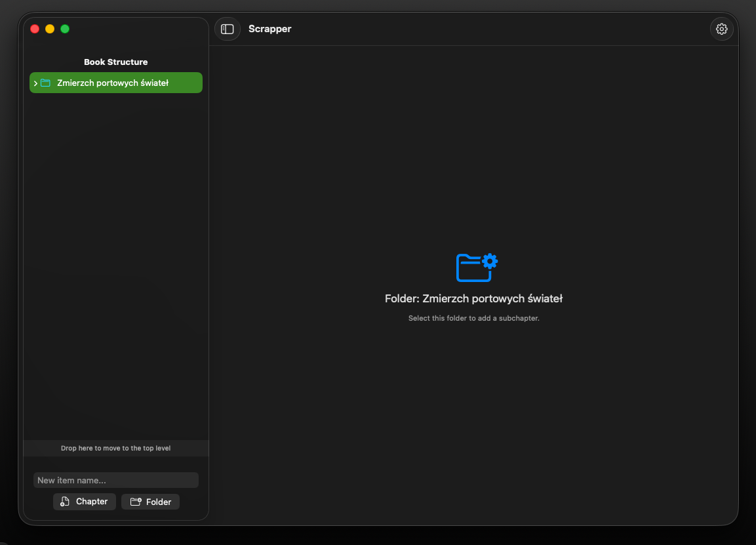Minimize the window with yellow button
Viewport: 756px width, 545px height.
point(50,29)
